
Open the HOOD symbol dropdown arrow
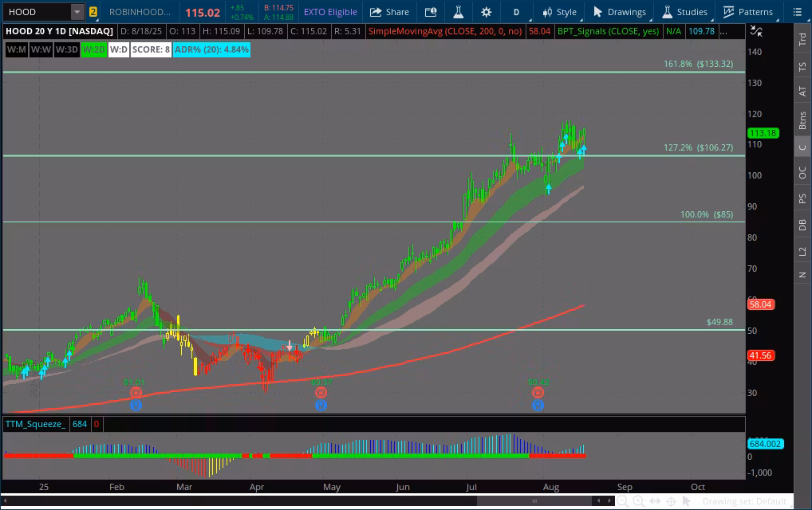[x=77, y=12]
